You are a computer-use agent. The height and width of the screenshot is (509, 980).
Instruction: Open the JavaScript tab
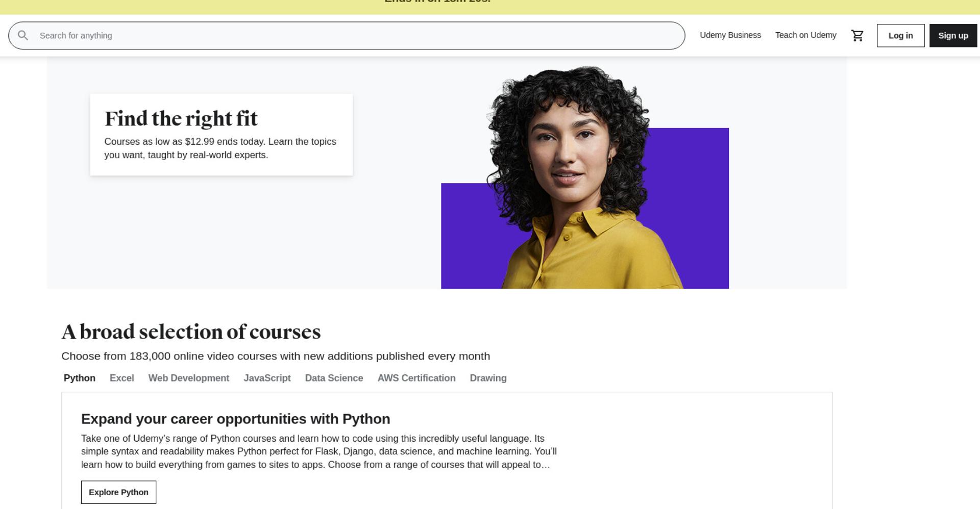point(267,378)
